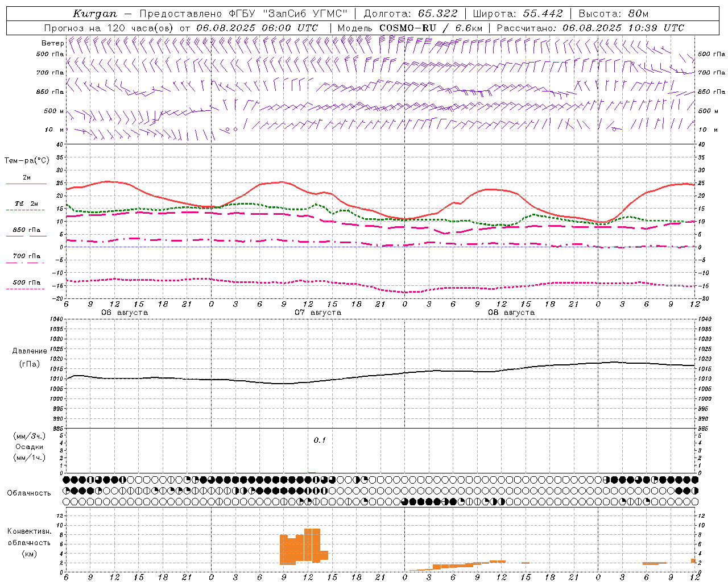
Task: Click the "(мм/3ч.)" precipitation unit label
Action: (30, 436)
